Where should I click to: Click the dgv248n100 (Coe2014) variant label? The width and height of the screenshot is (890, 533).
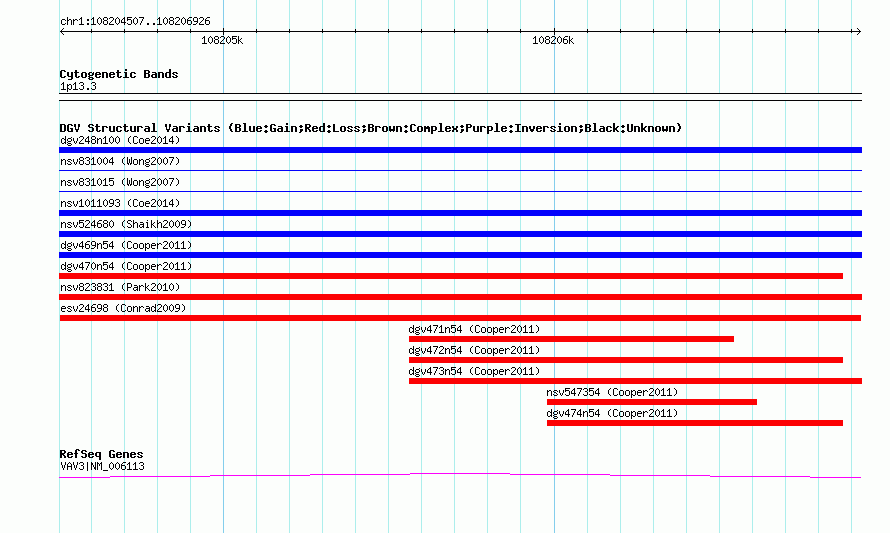[120, 140]
